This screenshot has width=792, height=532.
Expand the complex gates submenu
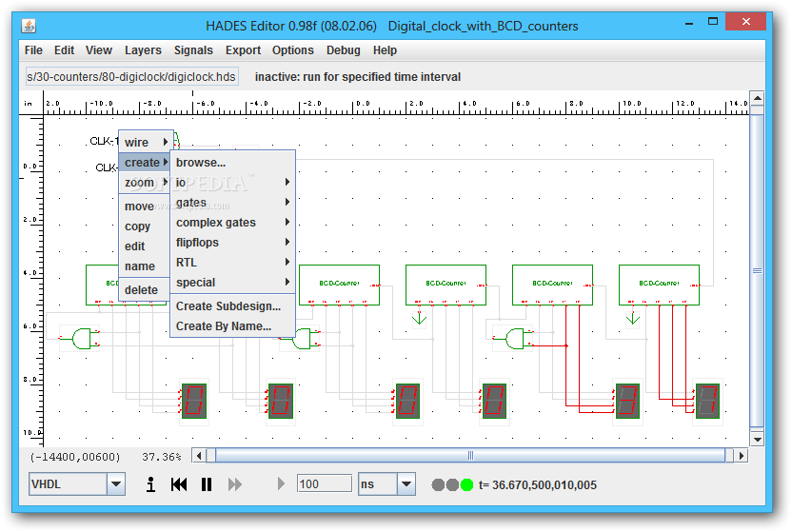[232, 223]
